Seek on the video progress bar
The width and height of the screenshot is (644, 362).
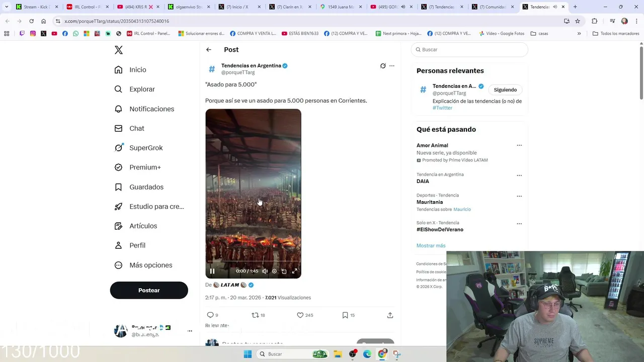click(253, 262)
